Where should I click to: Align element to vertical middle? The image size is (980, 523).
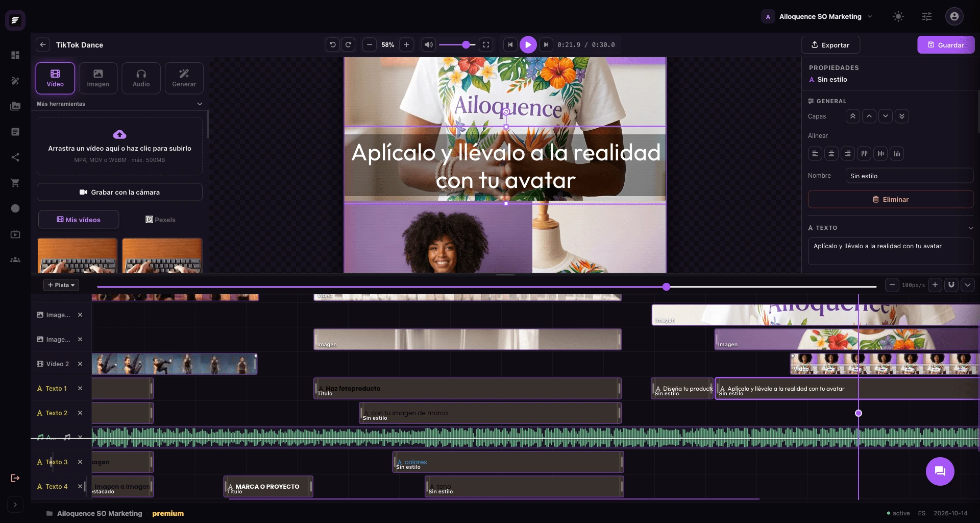881,153
